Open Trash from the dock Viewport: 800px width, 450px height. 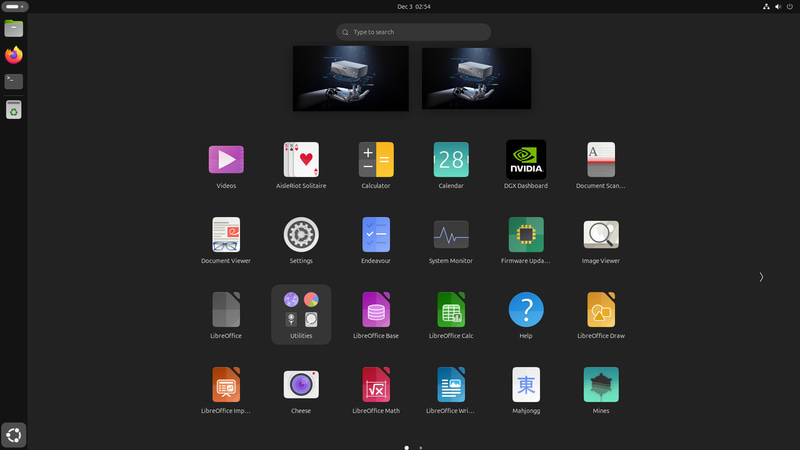pos(14,110)
